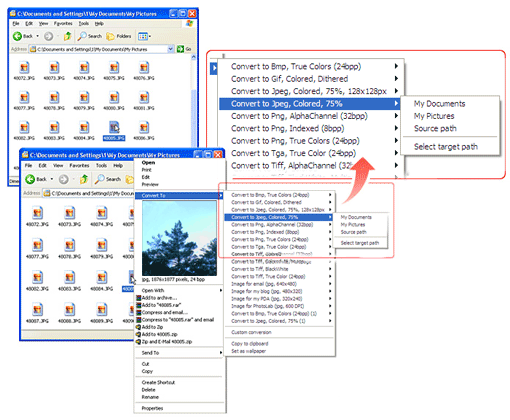Click the Back arrow icon in the front Explorer window
The height and width of the screenshot is (420, 510).
pyautogui.click(x=30, y=179)
